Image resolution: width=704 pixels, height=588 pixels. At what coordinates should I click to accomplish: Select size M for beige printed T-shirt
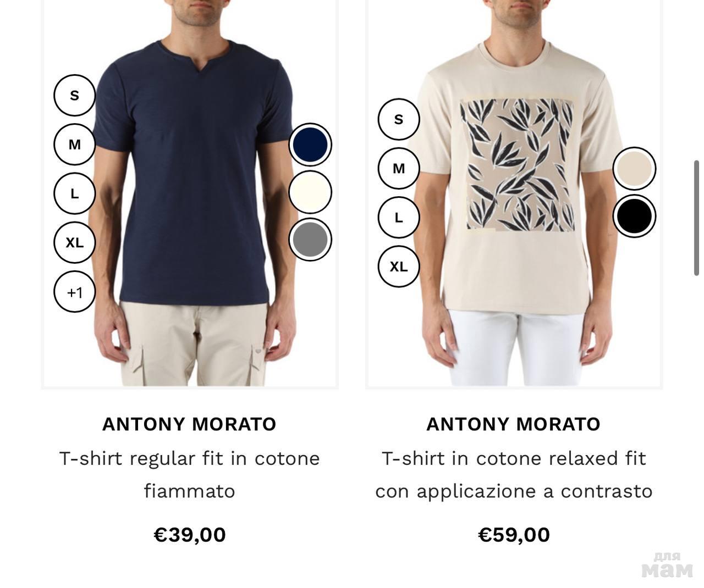(x=399, y=169)
